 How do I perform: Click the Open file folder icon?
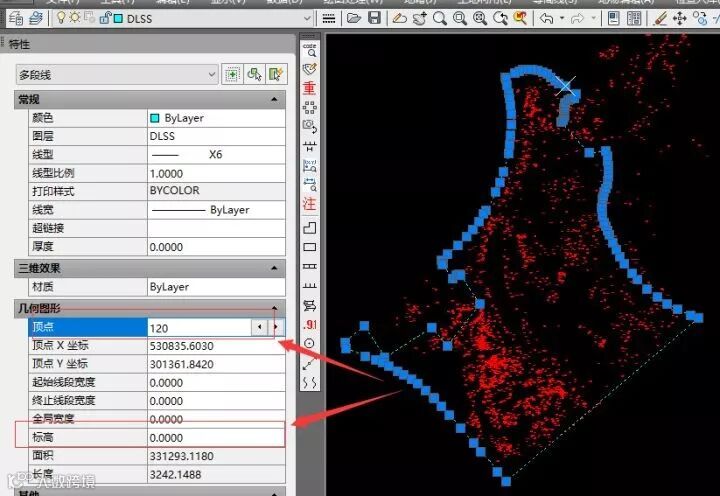(x=354, y=18)
